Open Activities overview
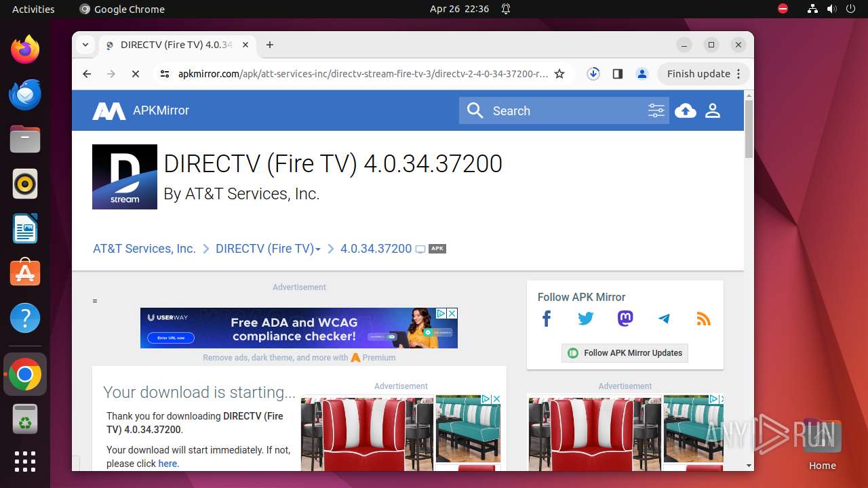868x488 pixels. pos(33,9)
